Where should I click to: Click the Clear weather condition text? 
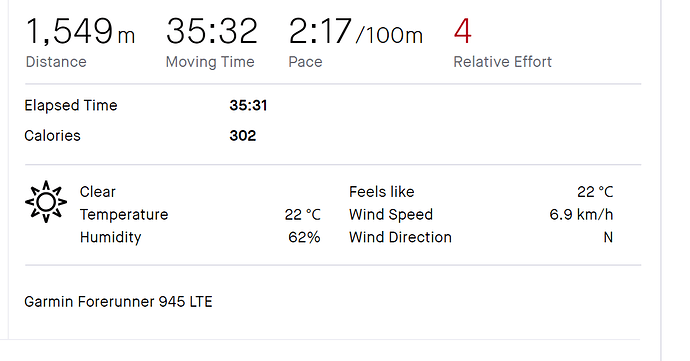click(98, 192)
